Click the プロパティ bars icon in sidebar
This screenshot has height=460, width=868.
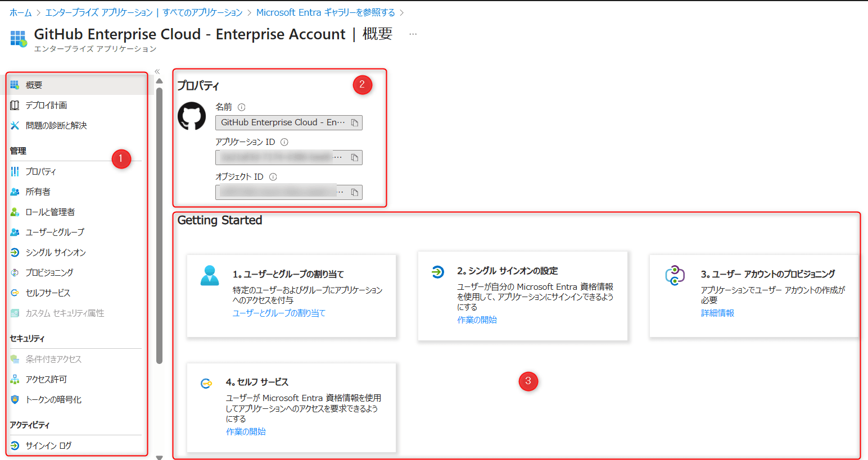[15, 171]
